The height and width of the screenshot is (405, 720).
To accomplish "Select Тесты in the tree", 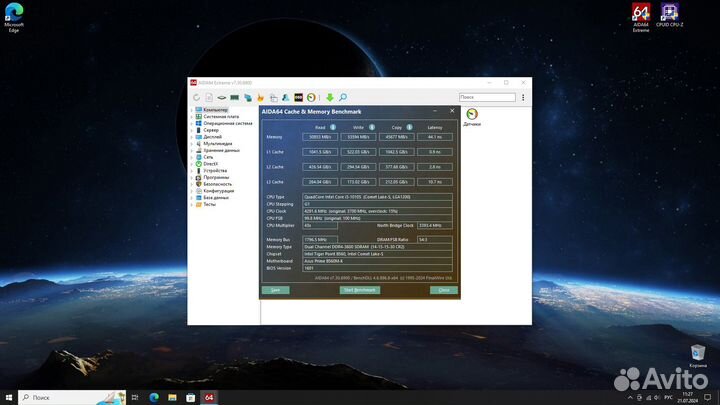I will pos(209,204).
